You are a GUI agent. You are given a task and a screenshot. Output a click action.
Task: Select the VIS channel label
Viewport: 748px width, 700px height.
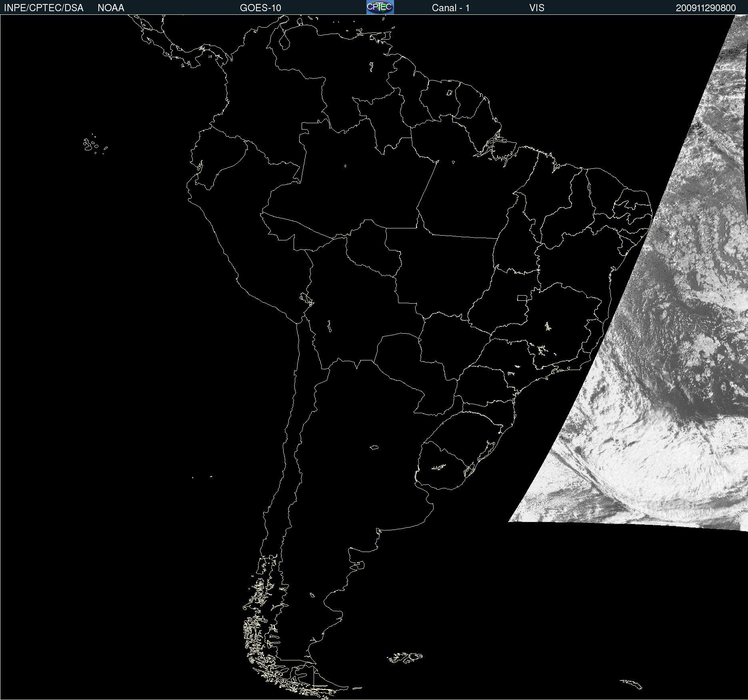click(537, 8)
